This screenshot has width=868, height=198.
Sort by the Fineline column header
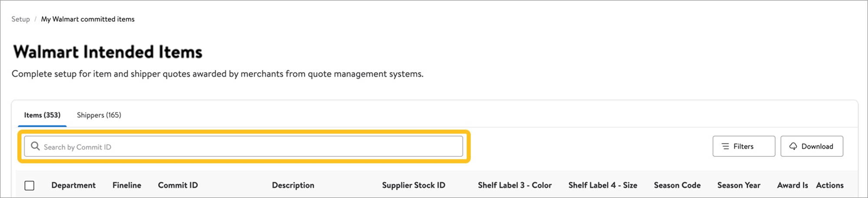coord(127,185)
